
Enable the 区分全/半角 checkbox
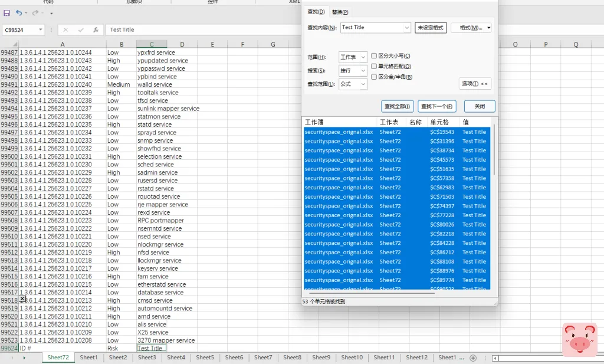tap(373, 77)
